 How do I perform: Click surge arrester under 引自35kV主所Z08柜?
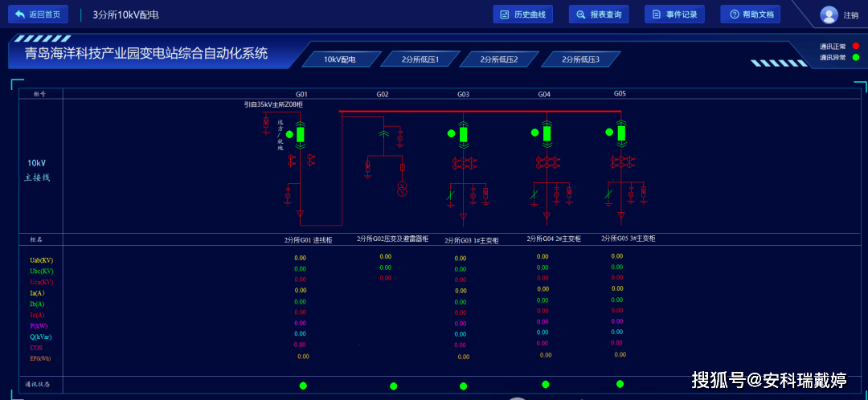266,124
